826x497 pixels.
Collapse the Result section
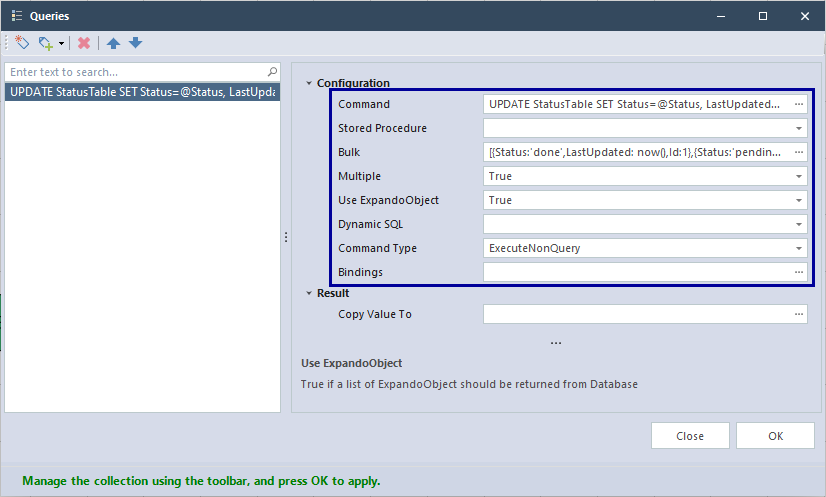309,293
